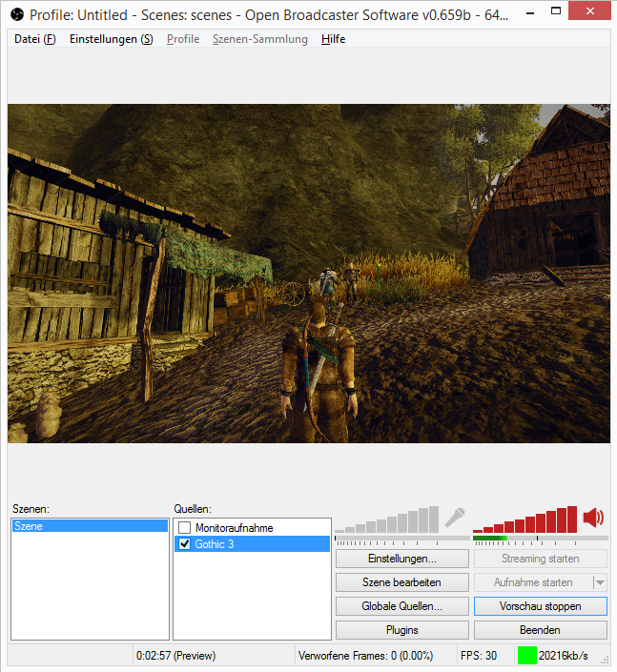Enable the Monitoraufnahme source checkbox

point(184,527)
